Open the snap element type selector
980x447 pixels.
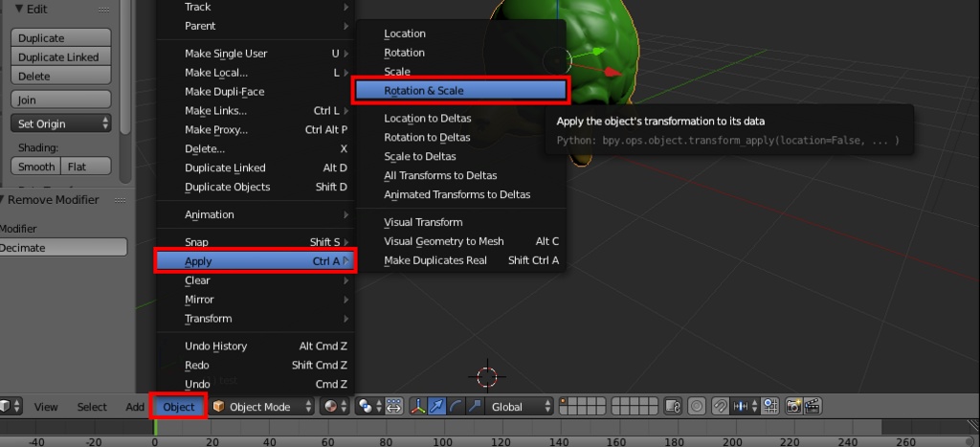tap(746, 407)
